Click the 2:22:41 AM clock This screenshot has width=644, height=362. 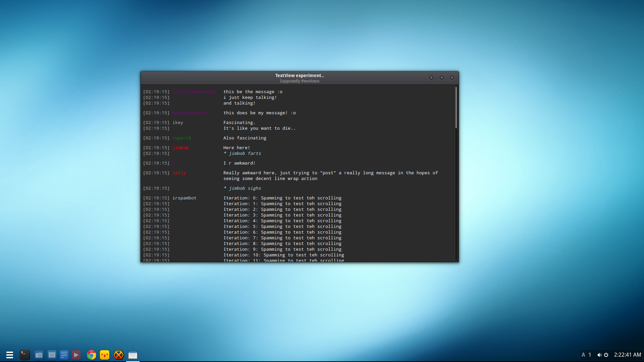click(628, 355)
